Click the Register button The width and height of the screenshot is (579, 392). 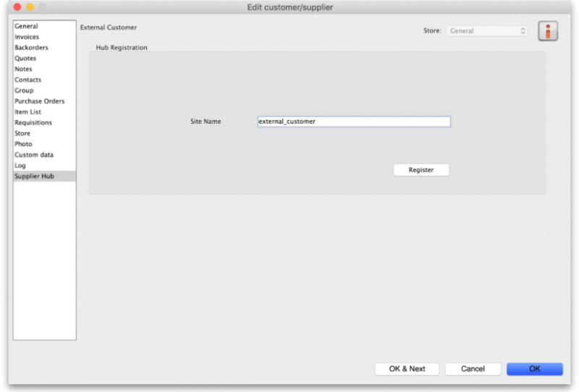[x=421, y=170]
